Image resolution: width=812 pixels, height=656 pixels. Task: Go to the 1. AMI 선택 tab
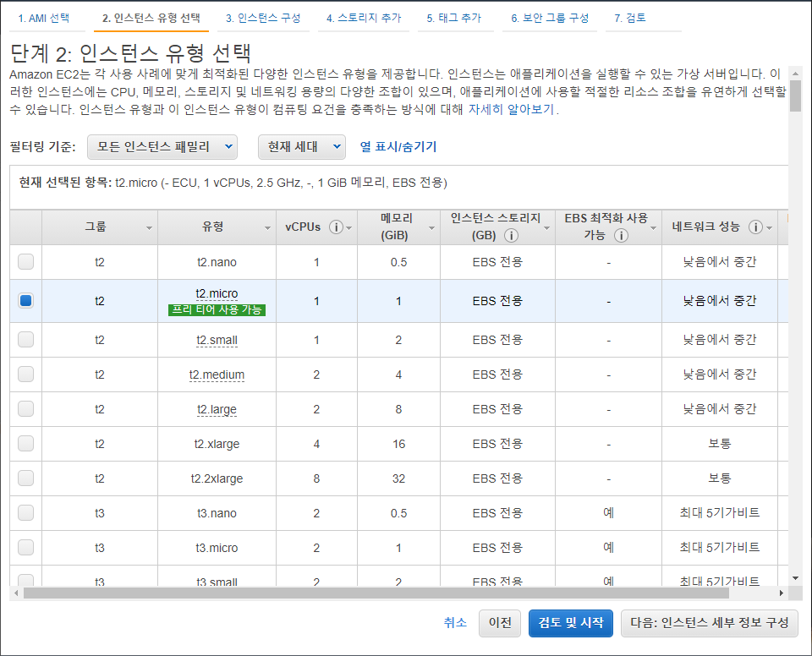pos(44,18)
